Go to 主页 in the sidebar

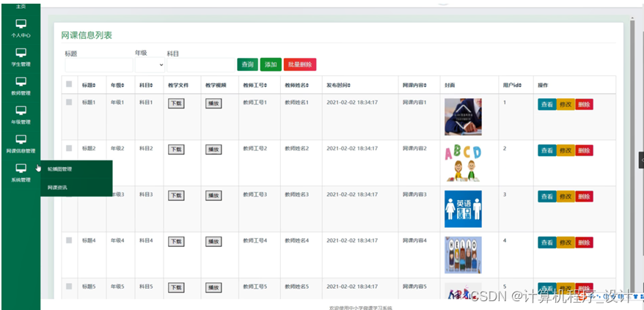[21, 7]
